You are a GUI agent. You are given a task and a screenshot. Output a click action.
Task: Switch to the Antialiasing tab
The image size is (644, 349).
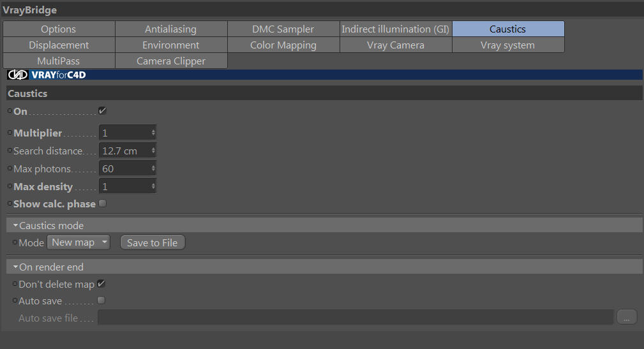pos(171,29)
